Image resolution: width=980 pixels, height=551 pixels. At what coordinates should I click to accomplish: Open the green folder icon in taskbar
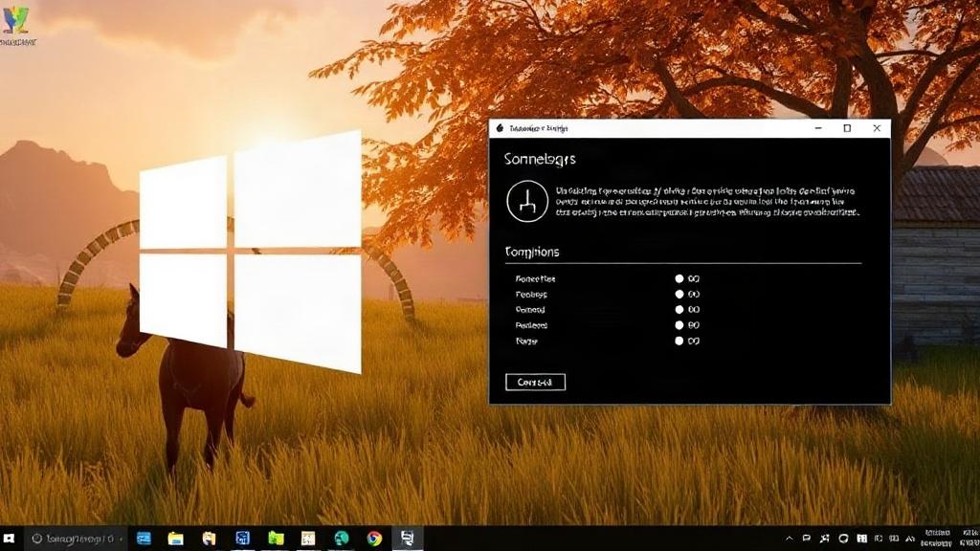point(276,539)
